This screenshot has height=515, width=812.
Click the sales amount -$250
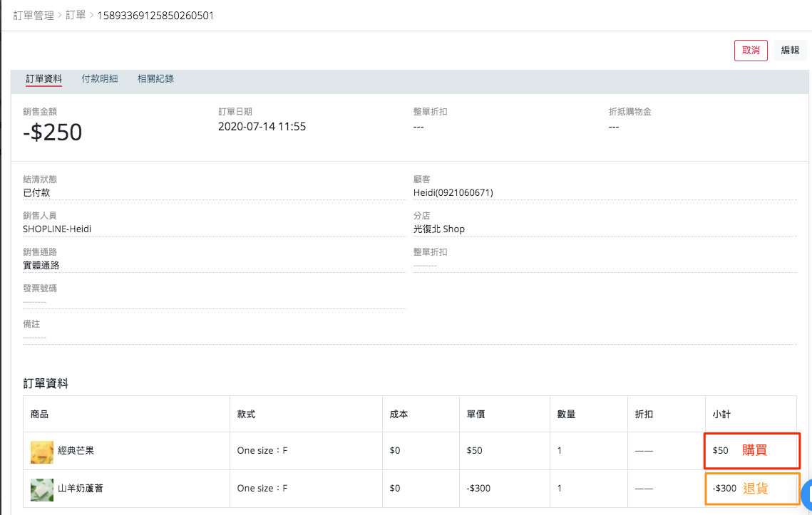point(52,132)
